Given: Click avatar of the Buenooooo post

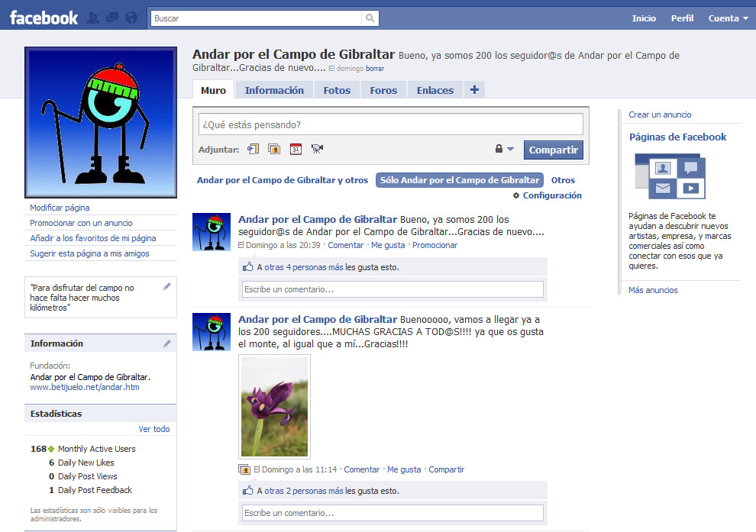Looking at the screenshot, I should pos(212,332).
